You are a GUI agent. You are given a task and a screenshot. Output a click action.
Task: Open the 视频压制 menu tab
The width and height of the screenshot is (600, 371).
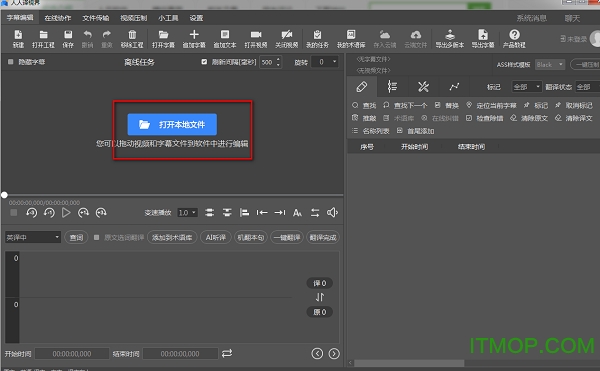coord(134,18)
